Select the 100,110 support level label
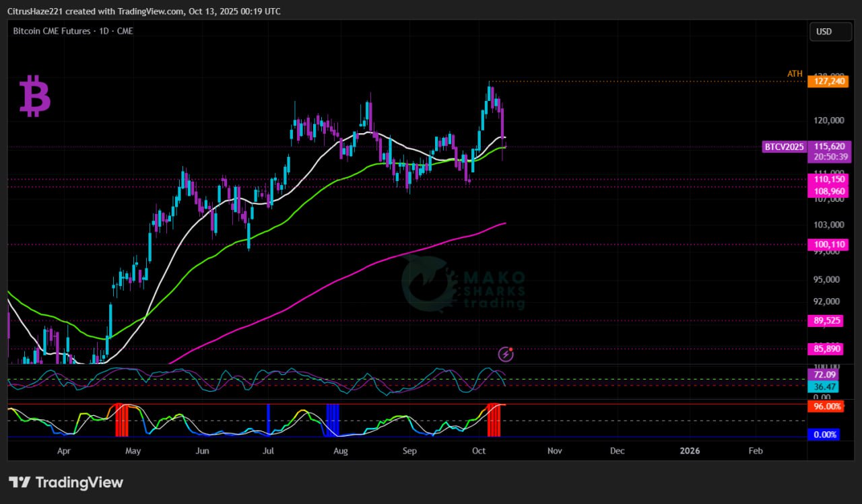 point(829,245)
